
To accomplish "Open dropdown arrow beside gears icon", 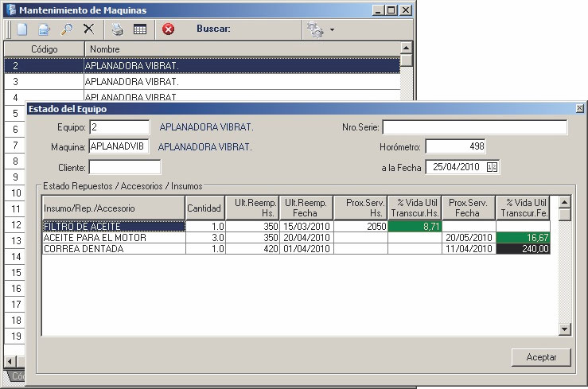I will click(332, 30).
